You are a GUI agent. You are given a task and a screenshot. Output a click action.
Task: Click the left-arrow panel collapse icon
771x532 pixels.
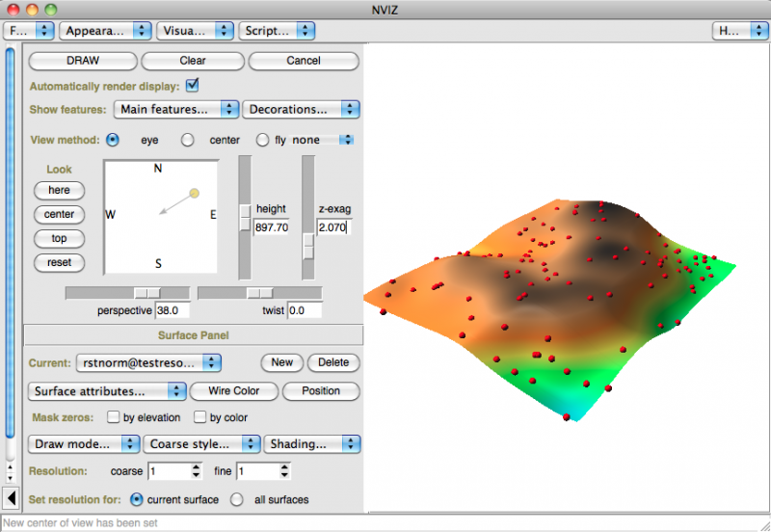(11, 498)
